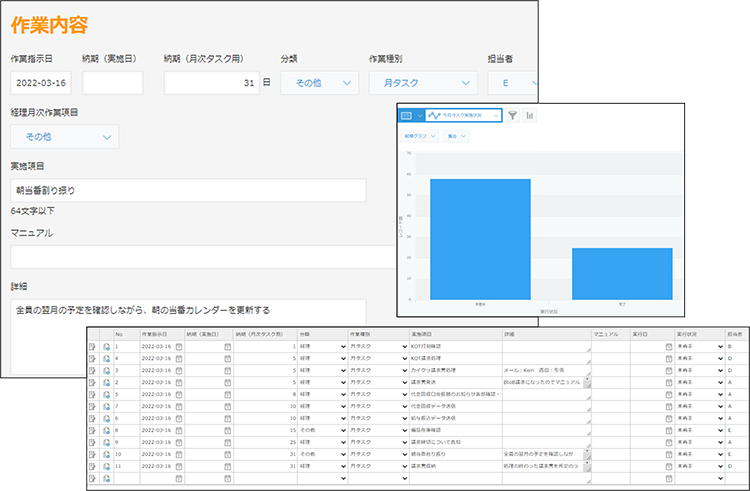Click the KOT打刻確認 cell in table
The height and width of the screenshot is (491, 750).
click(456, 346)
